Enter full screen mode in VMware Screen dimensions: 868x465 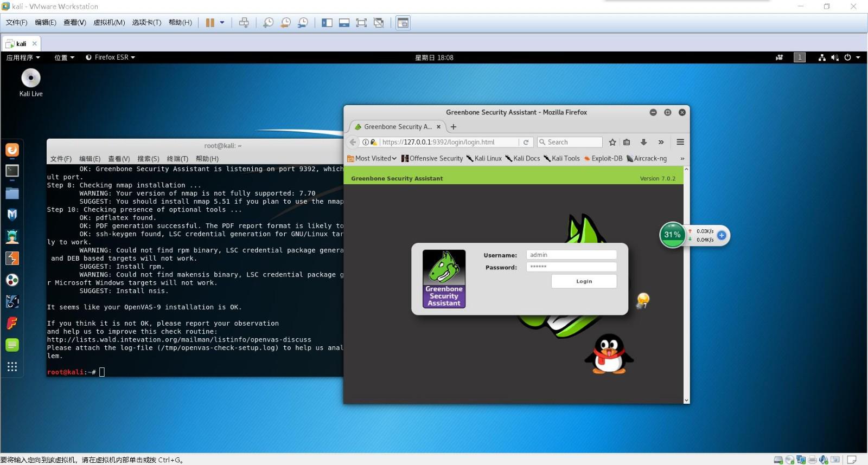coord(361,23)
